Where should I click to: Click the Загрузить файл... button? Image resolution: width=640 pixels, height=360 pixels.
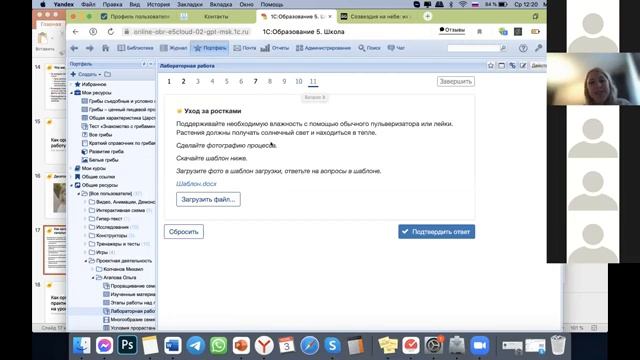point(208,200)
